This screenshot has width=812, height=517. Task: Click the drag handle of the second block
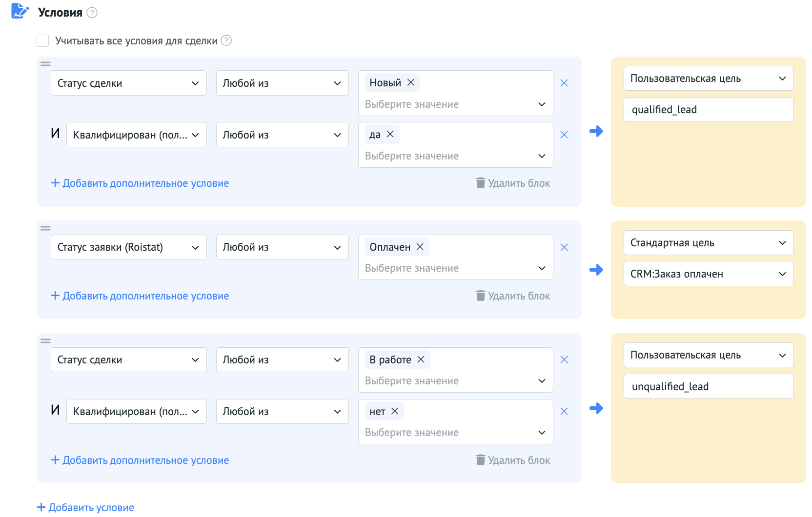(45, 227)
